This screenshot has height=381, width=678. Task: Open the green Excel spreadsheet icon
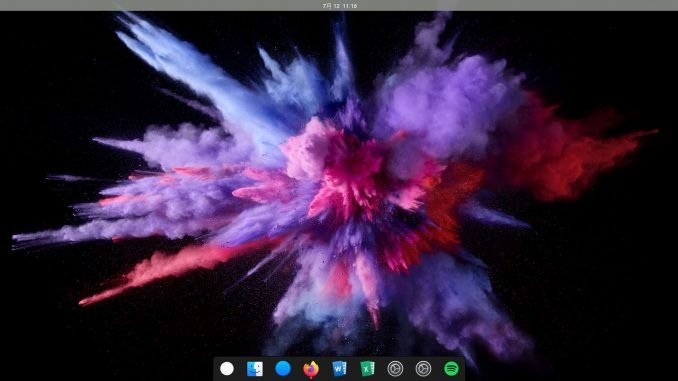[367, 368]
